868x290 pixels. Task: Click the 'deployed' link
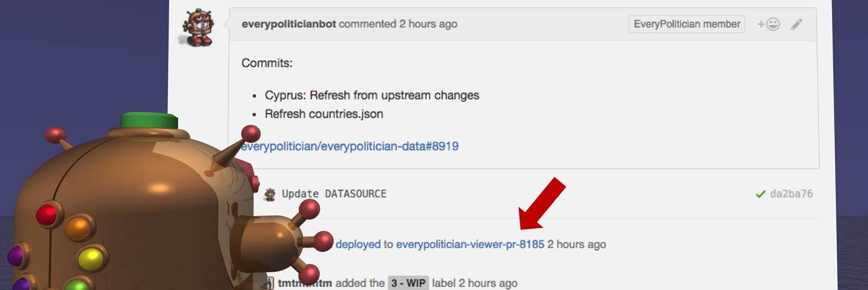pyautogui.click(x=358, y=244)
